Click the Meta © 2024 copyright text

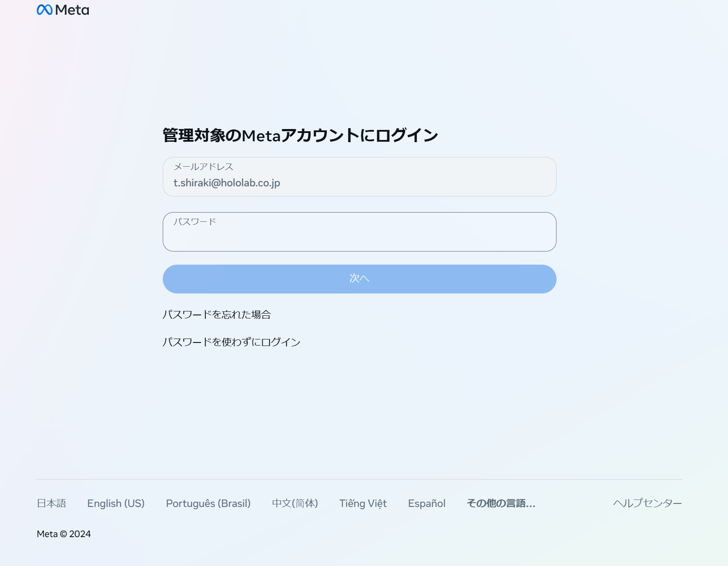[x=64, y=534]
